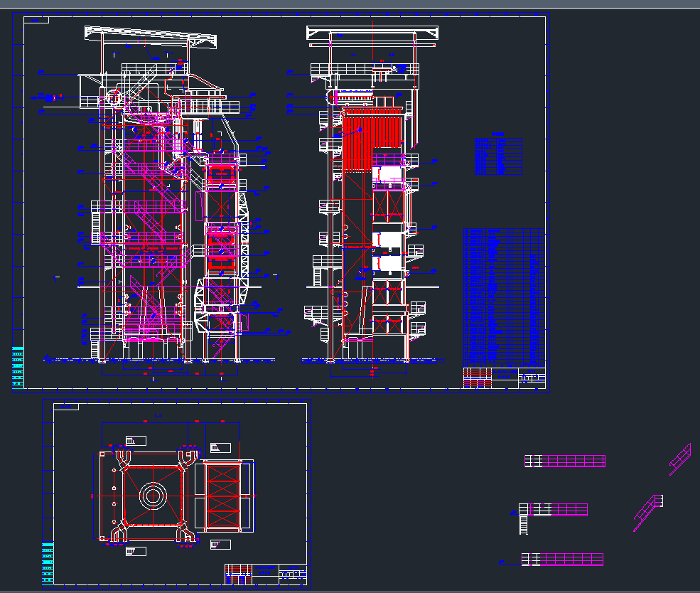Select the uppermost white filled box in the right elevation
The height and width of the screenshot is (593, 700).
click(x=387, y=173)
